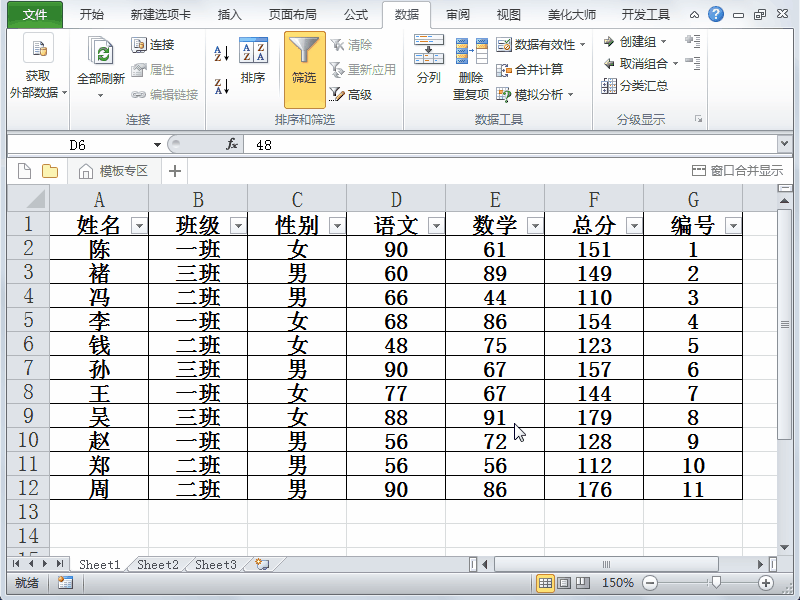Switch to Normal view

(x=545, y=583)
